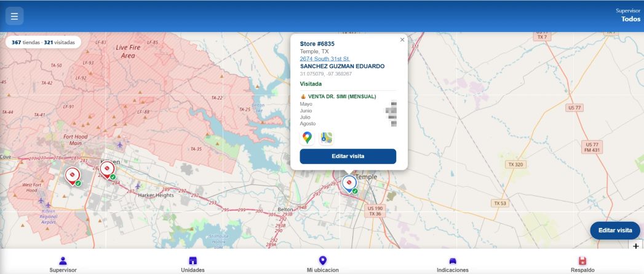Open the Respaldo tab

582,264
